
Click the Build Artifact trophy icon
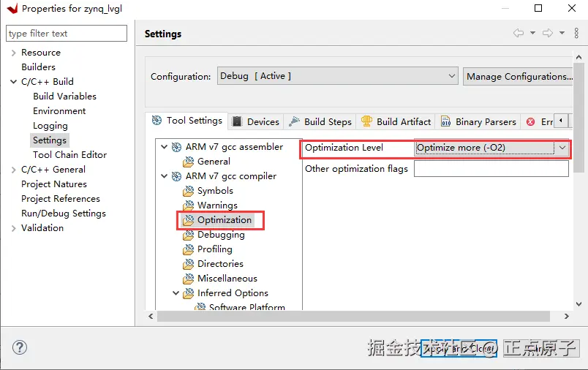(x=366, y=121)
